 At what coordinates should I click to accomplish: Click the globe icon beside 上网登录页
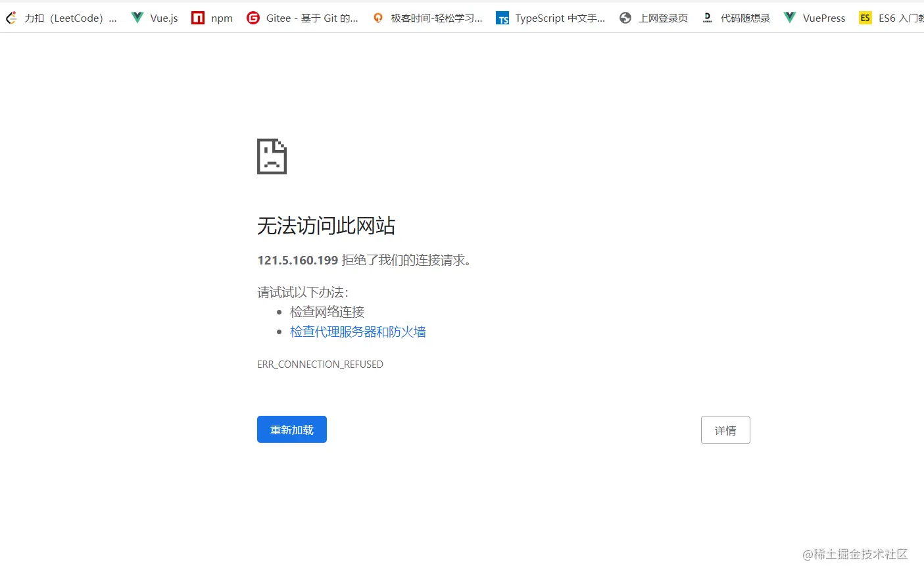(625, 18)
